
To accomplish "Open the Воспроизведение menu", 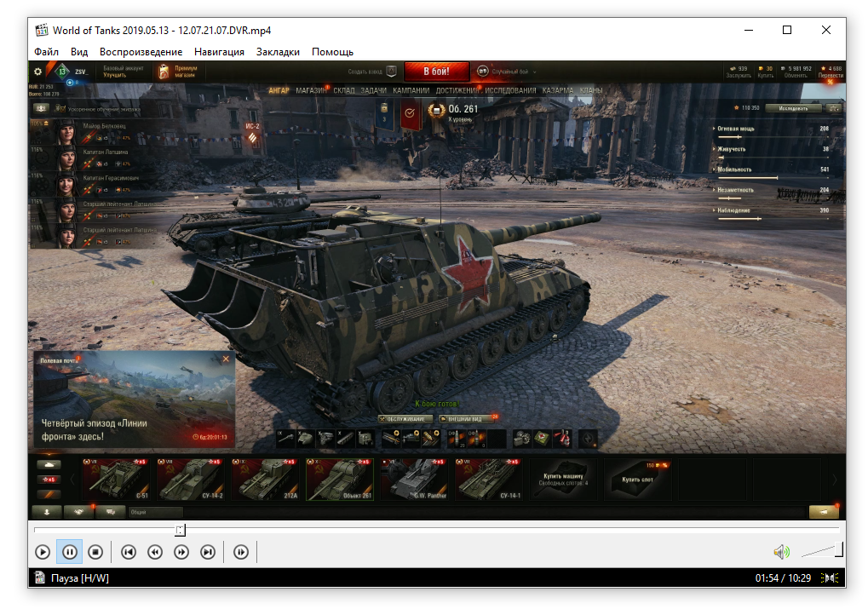I will coord(141,51).
